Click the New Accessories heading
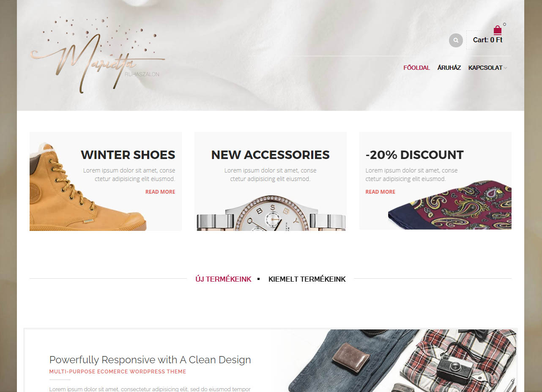The height and width of the screenshot is (392, 542). click(x=271, y=155)
